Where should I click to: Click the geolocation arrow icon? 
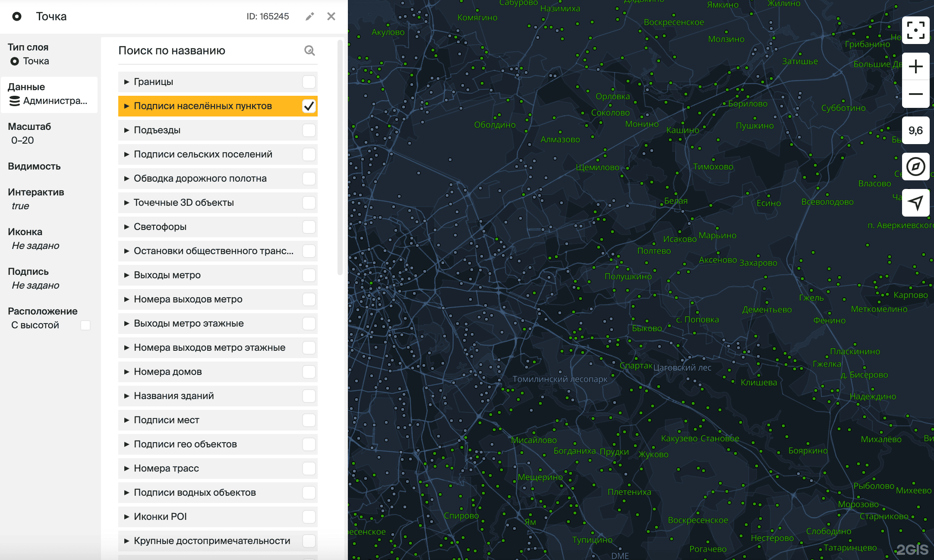pos(915,202)
